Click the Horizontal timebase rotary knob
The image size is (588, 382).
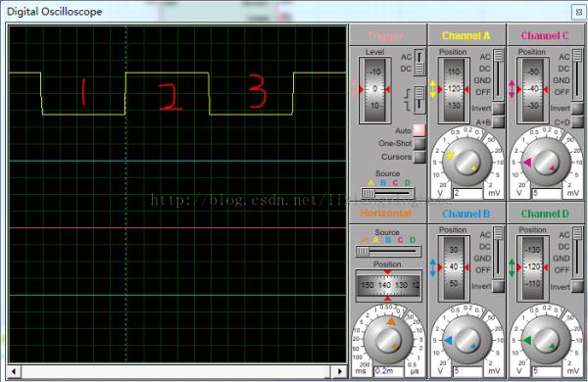tap(388, 339)
